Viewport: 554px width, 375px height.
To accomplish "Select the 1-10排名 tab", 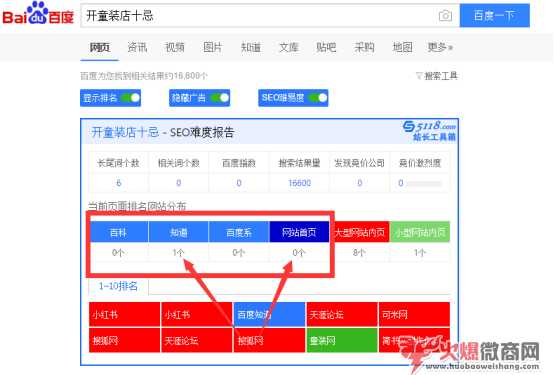I will (118, 286).
